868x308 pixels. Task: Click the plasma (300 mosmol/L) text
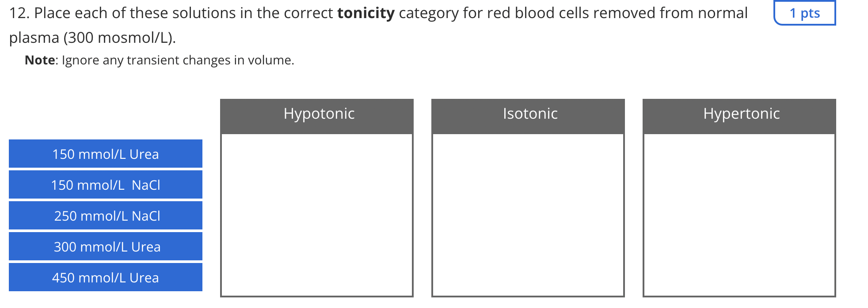click(x=92, y=38)
